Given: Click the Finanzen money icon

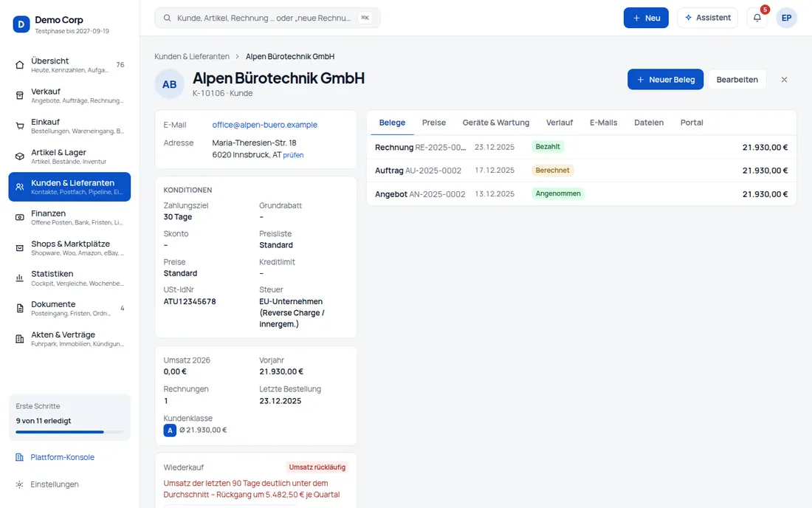Looking at the screenshot, I should coord(20,218).
